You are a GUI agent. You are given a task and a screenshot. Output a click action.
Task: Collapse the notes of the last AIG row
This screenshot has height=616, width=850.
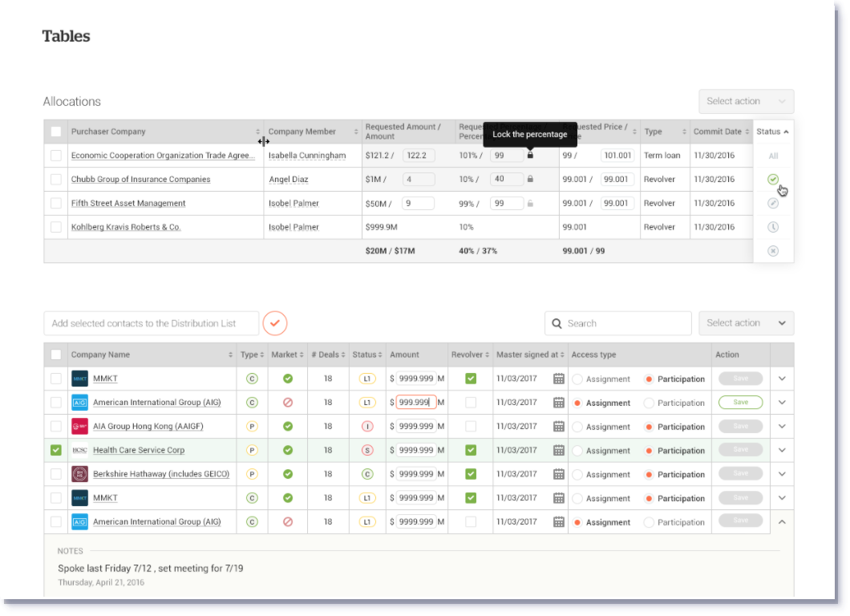tap(782, 521)
